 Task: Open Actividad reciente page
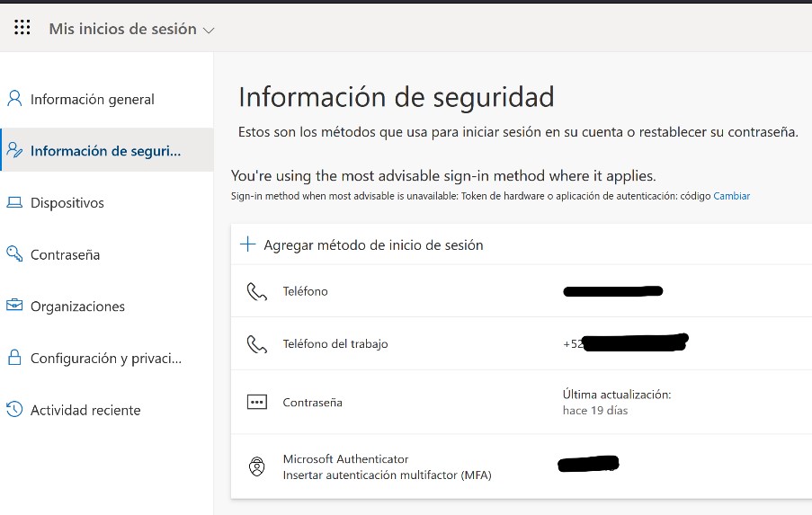click(85, 410)
